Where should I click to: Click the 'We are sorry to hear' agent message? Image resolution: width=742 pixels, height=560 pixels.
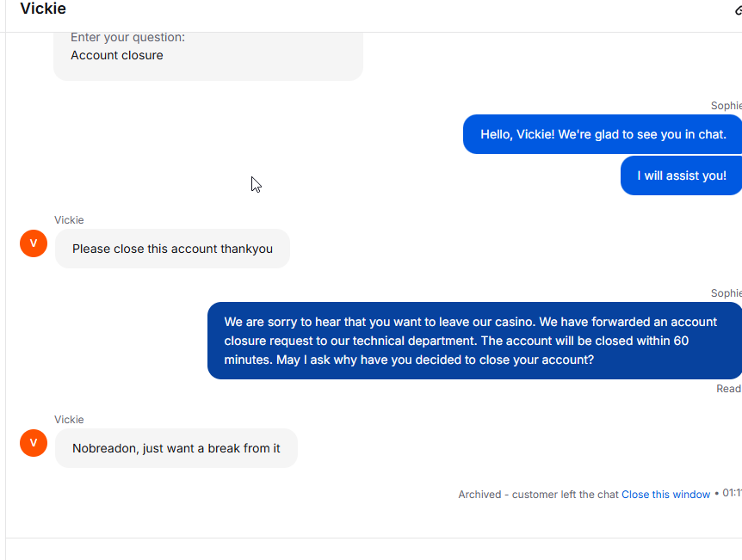(x=474, y=341)
